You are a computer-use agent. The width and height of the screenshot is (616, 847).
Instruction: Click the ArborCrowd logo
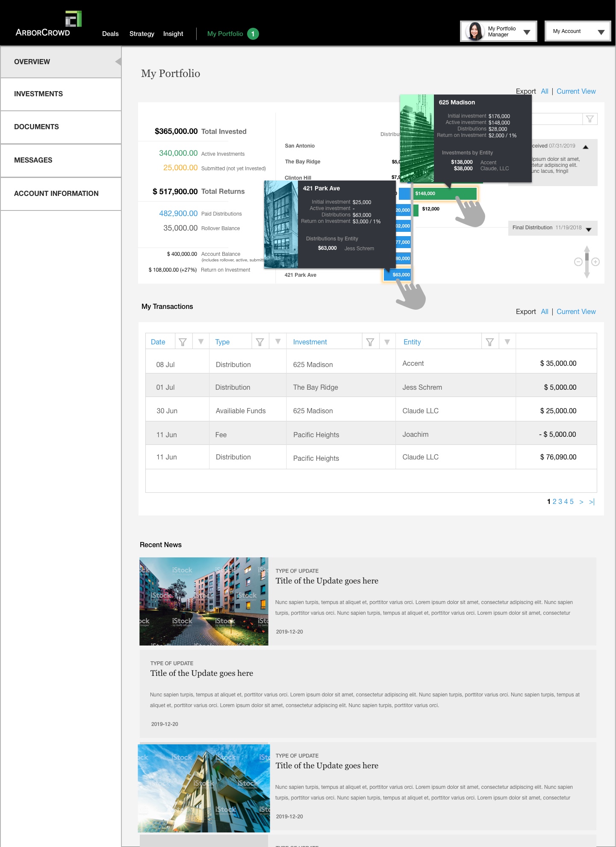click(48, 24)
